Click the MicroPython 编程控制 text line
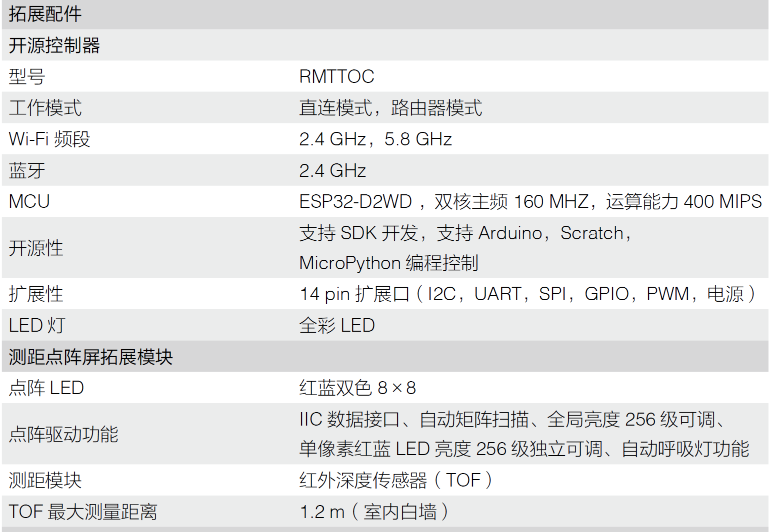Screen dimensions: 771x532 (389, 263)
